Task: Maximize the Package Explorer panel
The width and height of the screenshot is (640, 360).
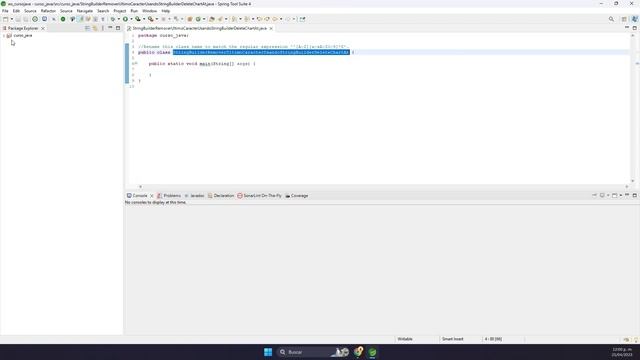Action: (118, 28)
